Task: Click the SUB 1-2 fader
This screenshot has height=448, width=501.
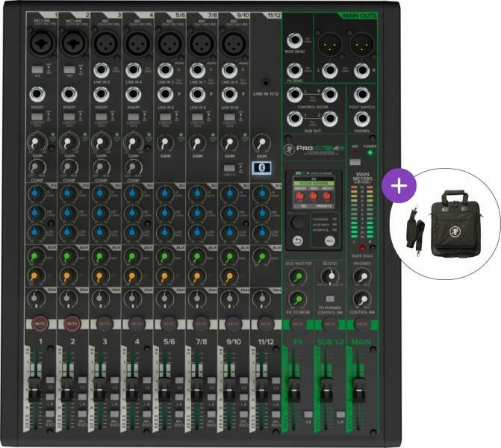Action: tap(326, 391)
